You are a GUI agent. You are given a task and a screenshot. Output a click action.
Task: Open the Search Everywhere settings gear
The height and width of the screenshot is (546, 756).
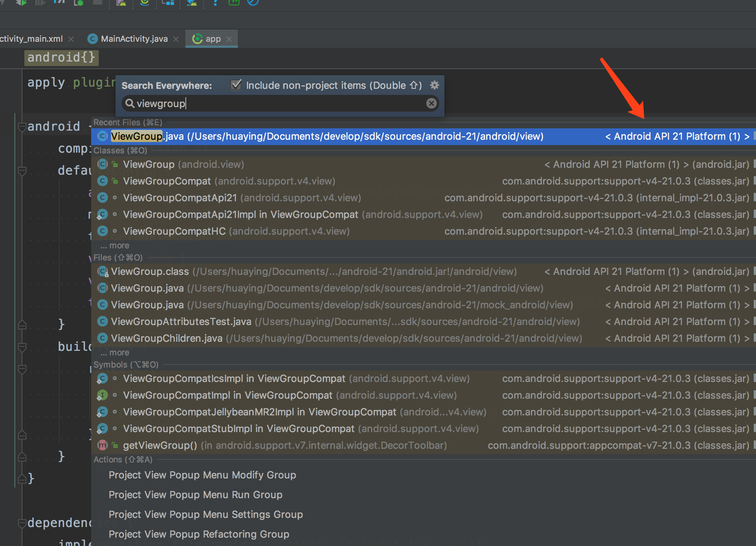click(x=434, y=85)
